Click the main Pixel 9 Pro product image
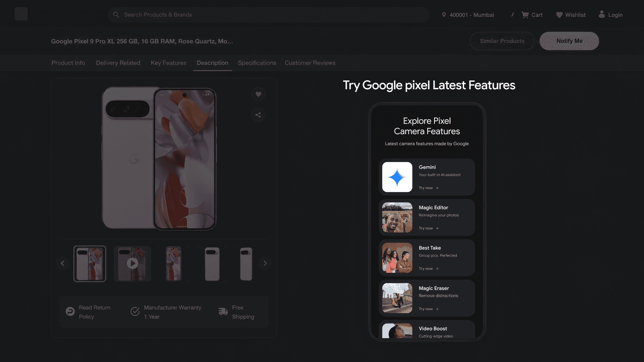This screenshot has width=644, height=362. [x=159, y=158]
